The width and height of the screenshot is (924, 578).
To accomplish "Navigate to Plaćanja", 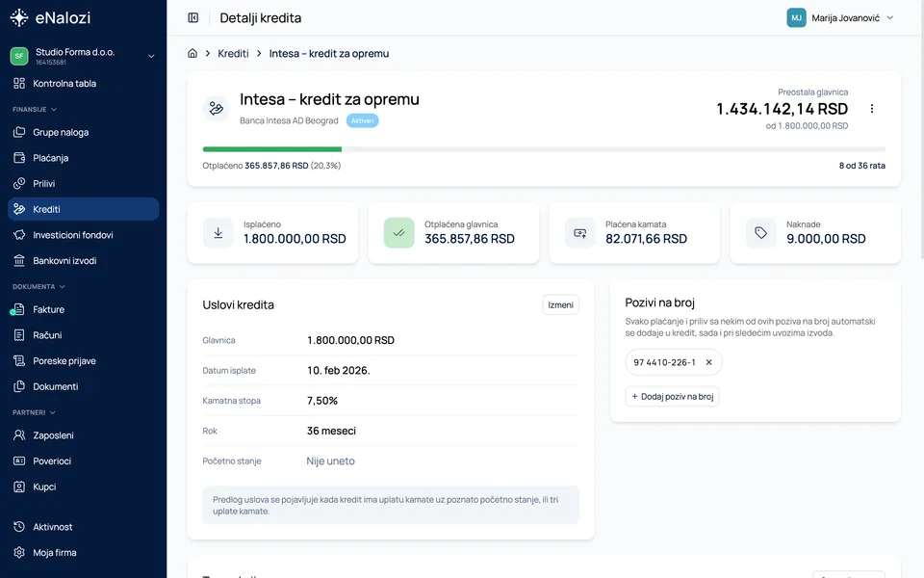I will (83, 158).
